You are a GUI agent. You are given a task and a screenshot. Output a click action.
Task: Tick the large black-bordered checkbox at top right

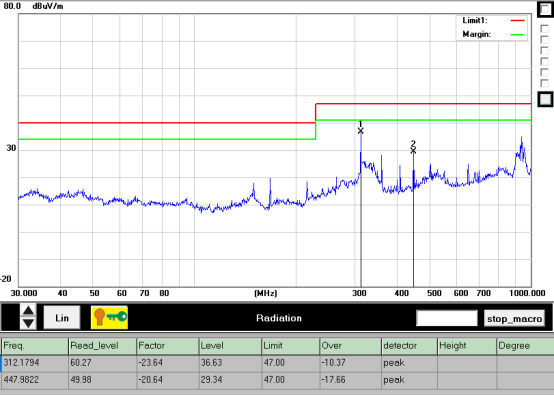[545, 9]
